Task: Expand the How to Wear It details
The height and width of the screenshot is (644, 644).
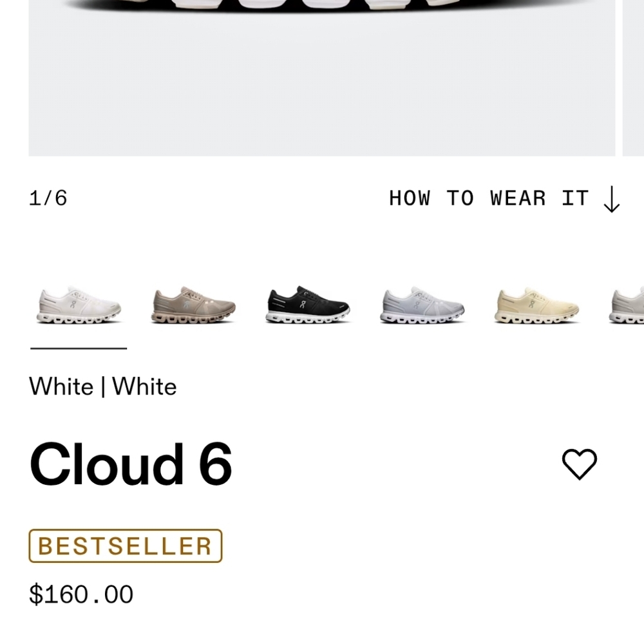Action: pos(489,198)
